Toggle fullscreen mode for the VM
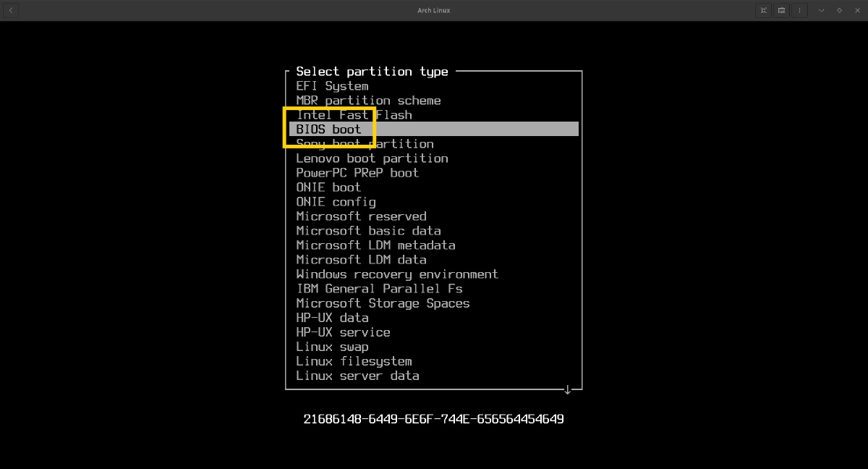 coord(763,10)
